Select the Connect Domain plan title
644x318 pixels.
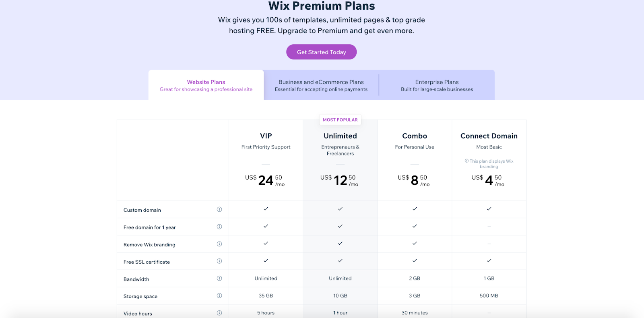pos(489,136)
